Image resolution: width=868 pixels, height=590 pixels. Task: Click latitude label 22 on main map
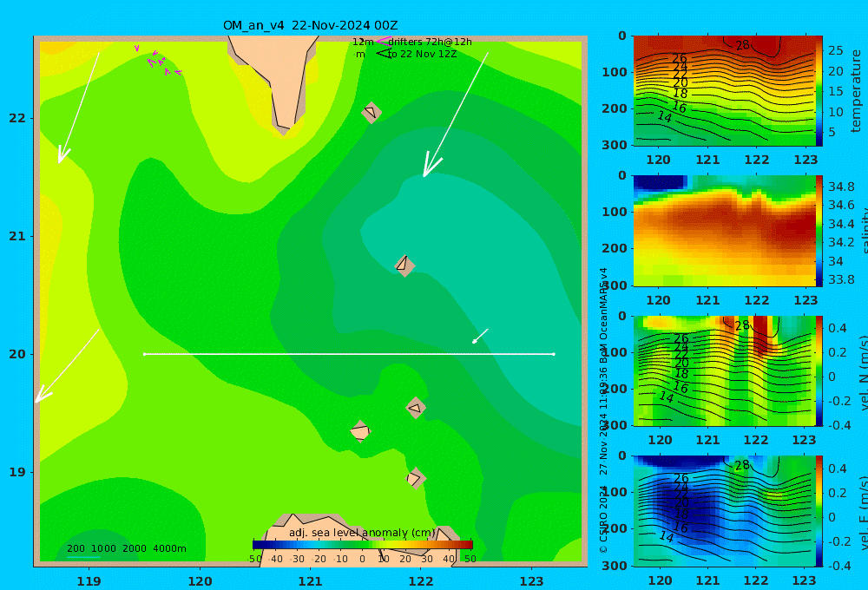click(x=17, y=118)
